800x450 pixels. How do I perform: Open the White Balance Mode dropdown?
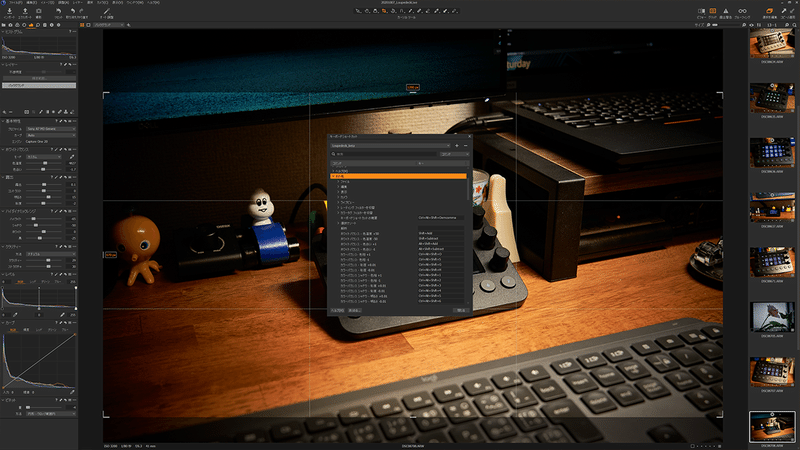pos(44,157)
